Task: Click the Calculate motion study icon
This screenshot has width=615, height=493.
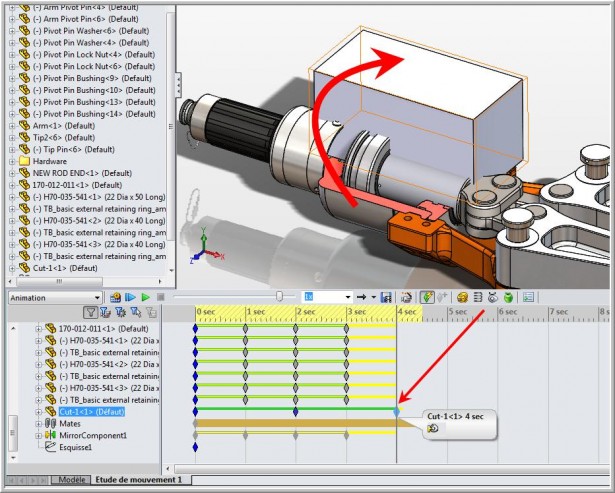Action: pos(116,297)
